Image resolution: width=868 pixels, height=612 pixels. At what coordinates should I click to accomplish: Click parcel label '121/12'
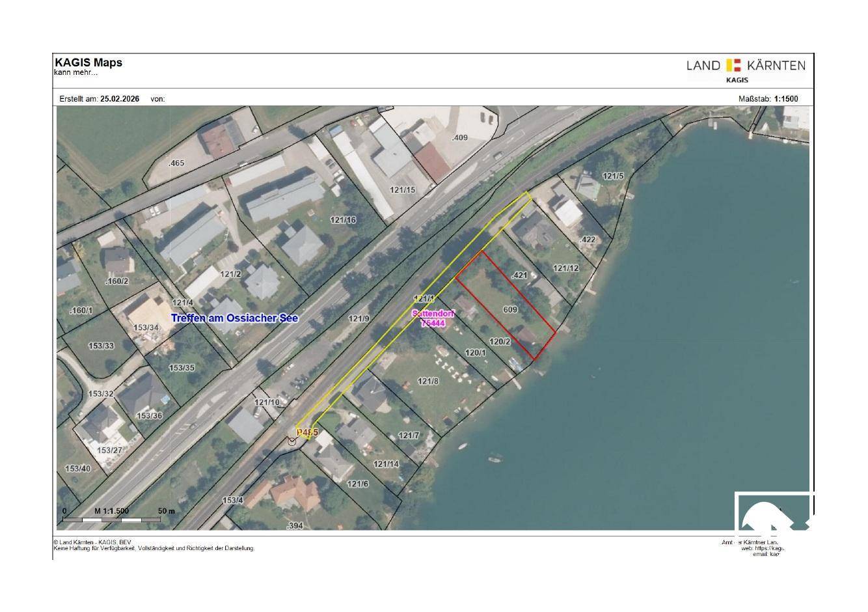(565, 268)
